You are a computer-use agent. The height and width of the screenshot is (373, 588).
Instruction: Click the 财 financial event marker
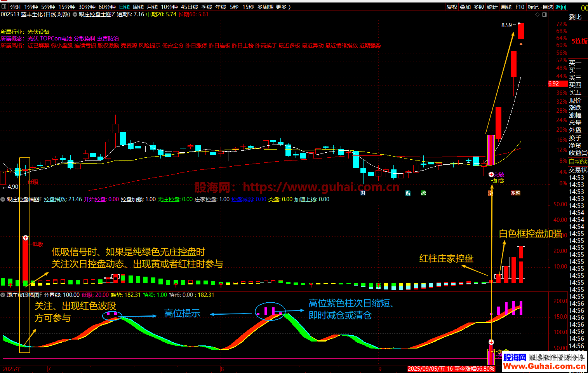coord(363,193)
